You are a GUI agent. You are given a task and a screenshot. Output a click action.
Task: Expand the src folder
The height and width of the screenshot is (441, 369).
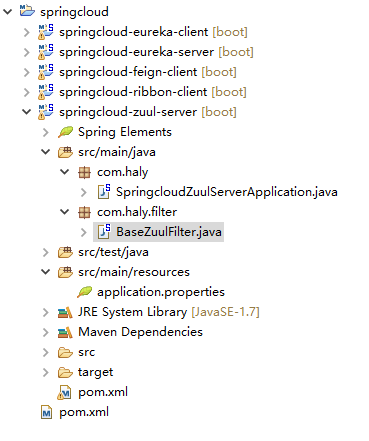(46, 352)
